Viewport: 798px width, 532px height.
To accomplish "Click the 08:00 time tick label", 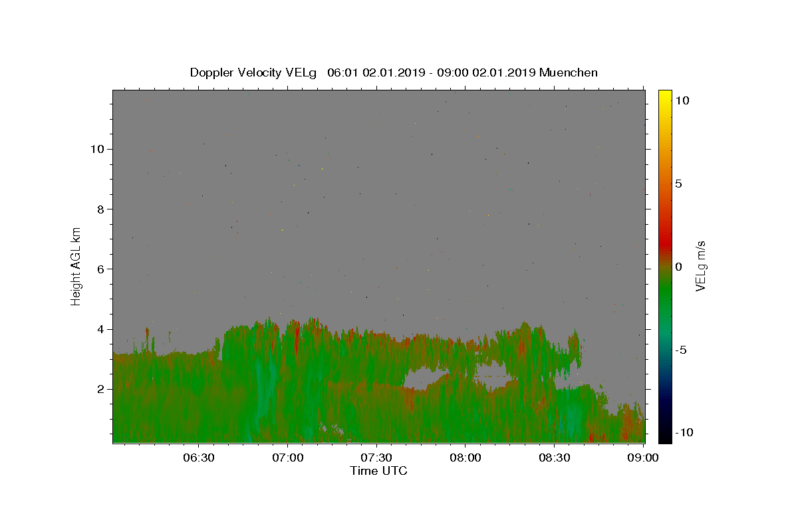I will click(465, 458).
